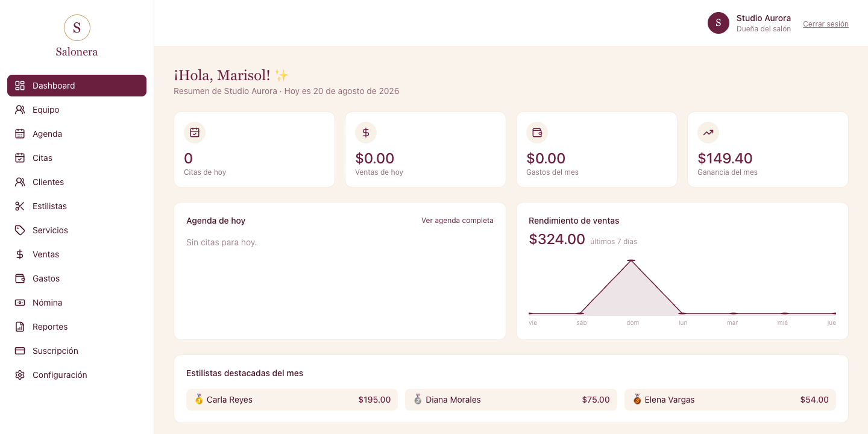Click the $324.00 sales total
Viewport: 868px width, 434px height.
coord(557,239)
